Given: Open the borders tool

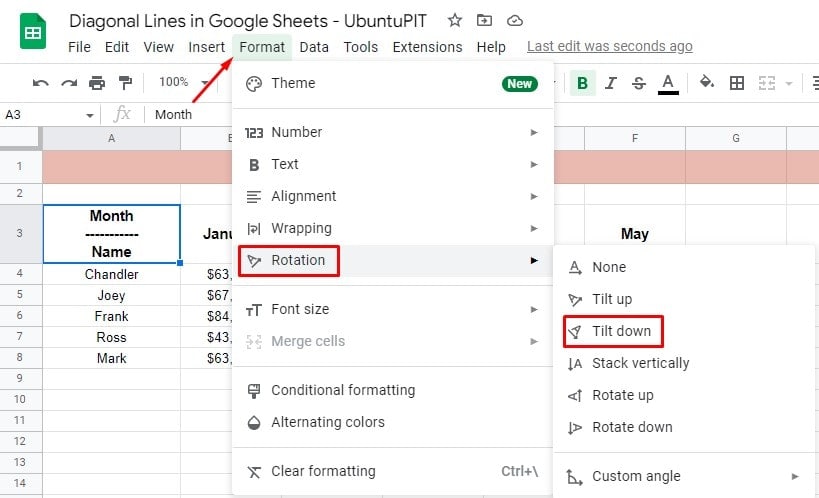Looking at the screenshot, I should [x=736, y=83].
